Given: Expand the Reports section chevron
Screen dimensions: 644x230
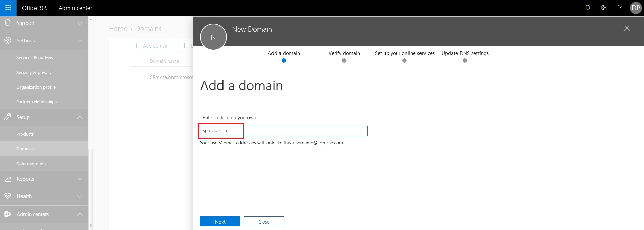Looking at the screenshot, I should (80, 179).
